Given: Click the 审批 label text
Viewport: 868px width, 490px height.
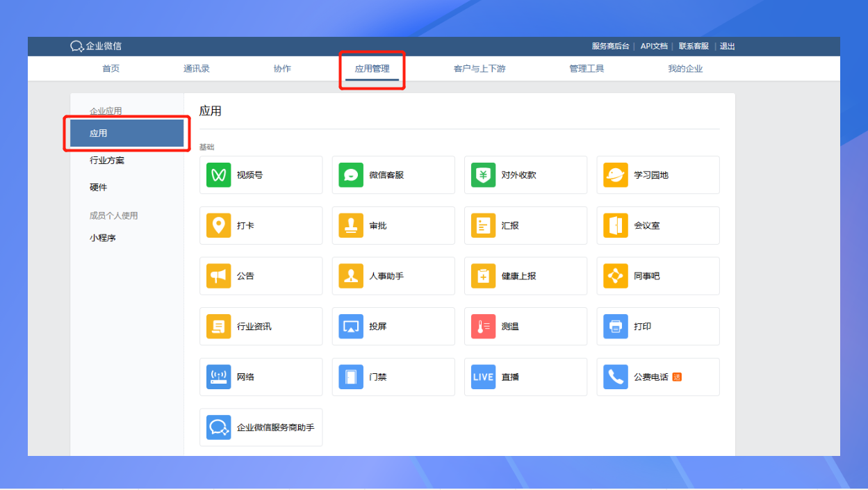Looking at the screenshot, I should (x=378, y=226).
